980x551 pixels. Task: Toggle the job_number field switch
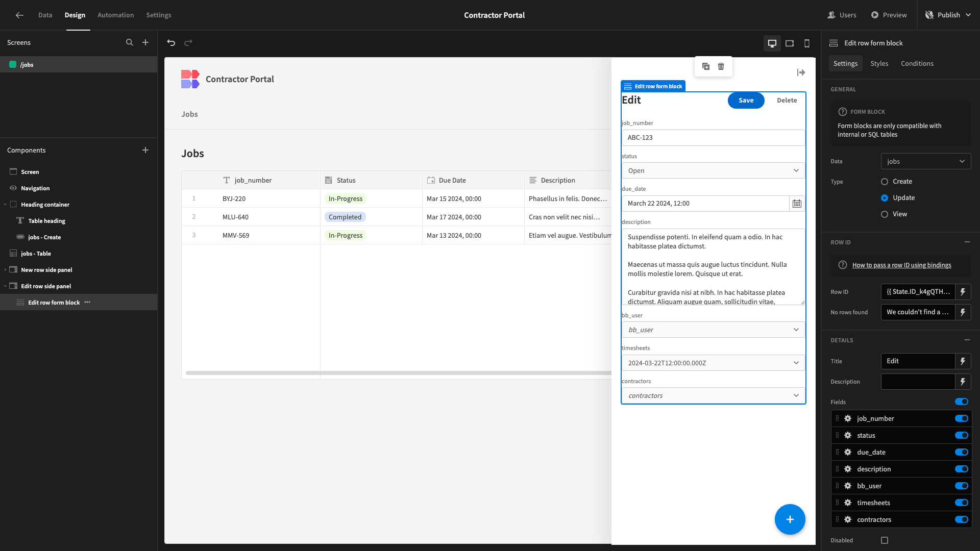coord(962,418)
